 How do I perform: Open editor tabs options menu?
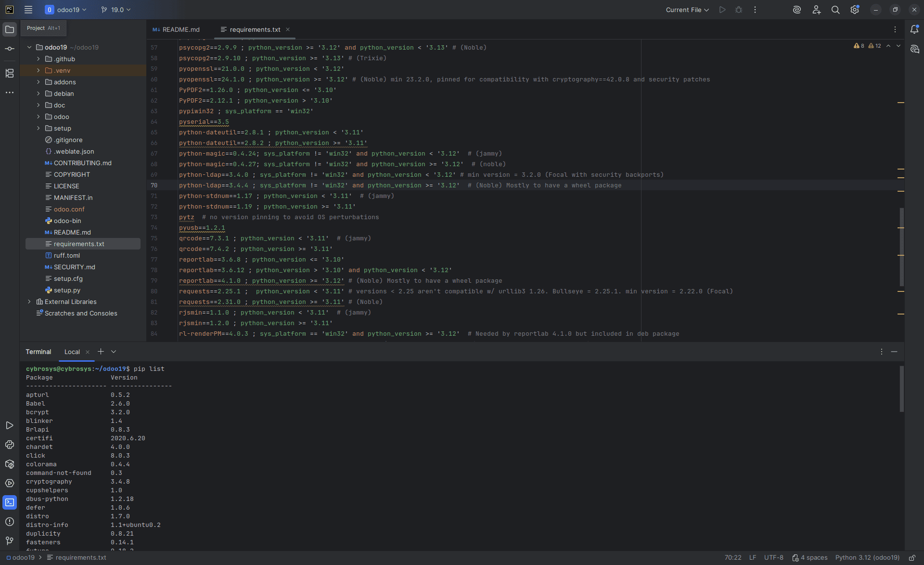895,29
